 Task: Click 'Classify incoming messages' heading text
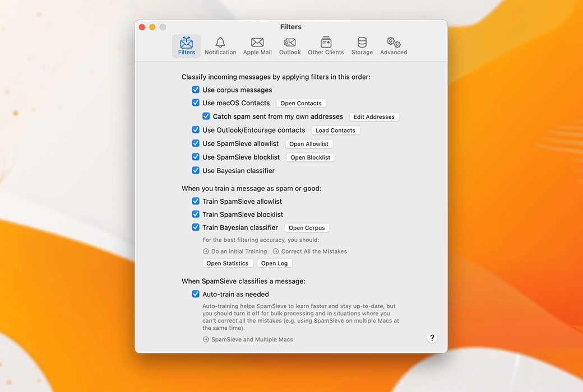tap(276, 77)
